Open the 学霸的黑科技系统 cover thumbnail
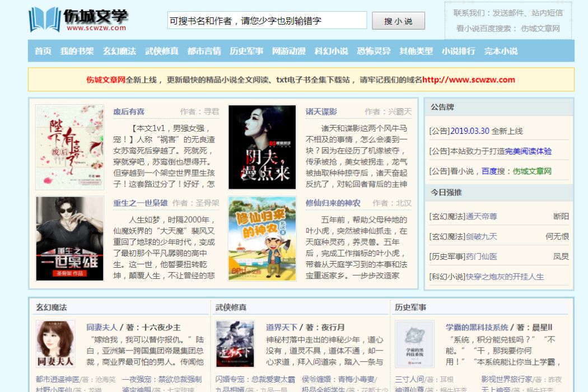 (415, 344)
